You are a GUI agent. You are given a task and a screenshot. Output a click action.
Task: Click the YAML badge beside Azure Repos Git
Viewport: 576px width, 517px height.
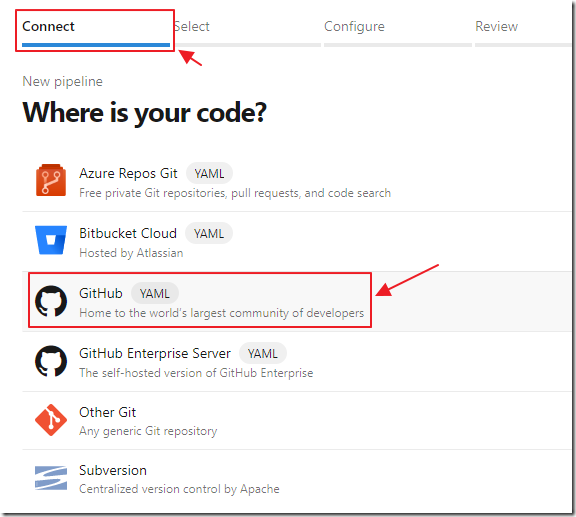209,173
